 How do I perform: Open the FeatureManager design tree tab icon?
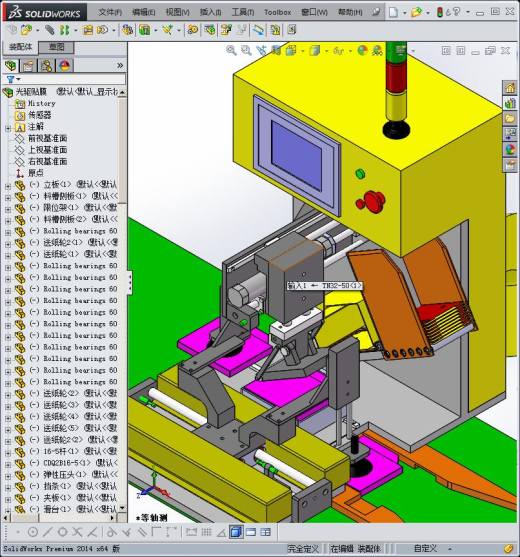(x=11, y=66)
